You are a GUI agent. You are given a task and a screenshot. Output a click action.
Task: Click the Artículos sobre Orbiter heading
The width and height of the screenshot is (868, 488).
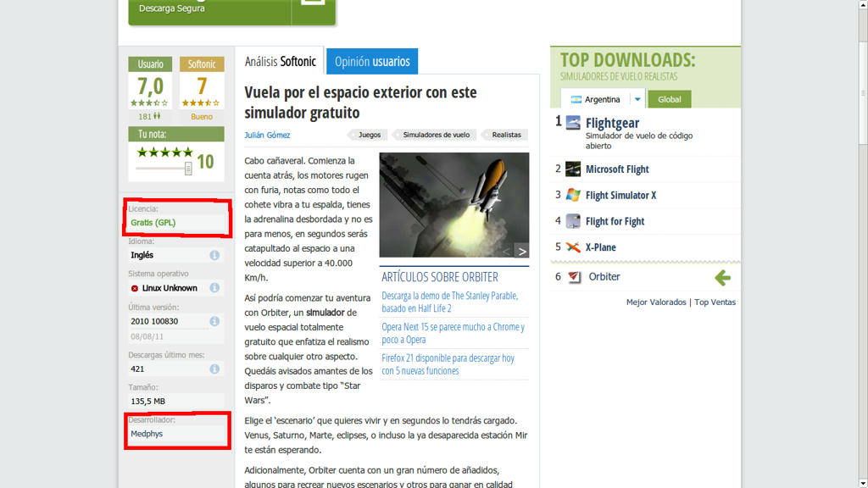tap(440, 277)
